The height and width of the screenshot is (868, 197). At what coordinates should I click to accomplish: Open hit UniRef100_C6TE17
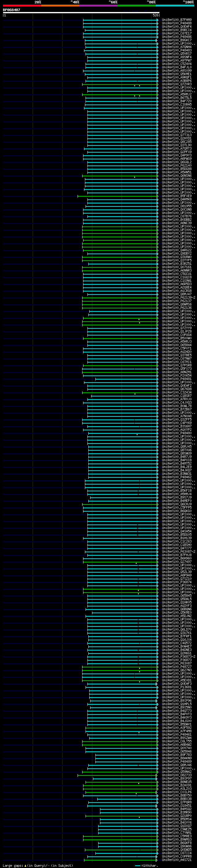pyautogui.click(x=176, y=33)
